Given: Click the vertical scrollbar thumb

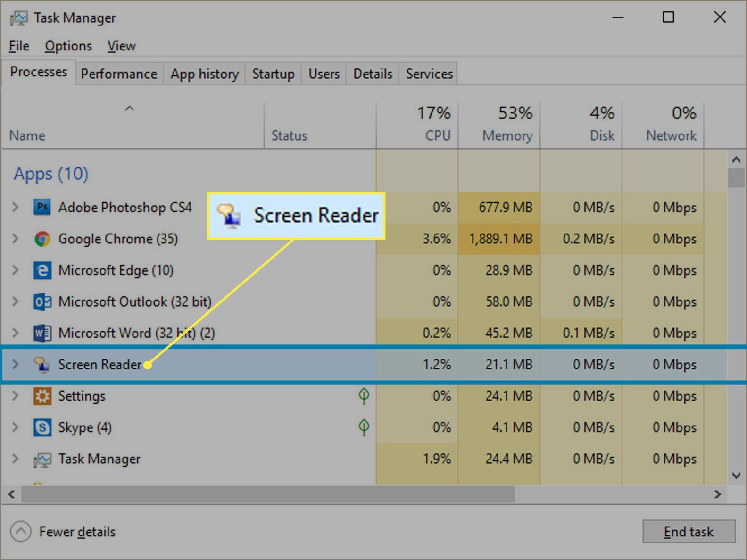Looking at the screenshot, I should coord(736,178).
